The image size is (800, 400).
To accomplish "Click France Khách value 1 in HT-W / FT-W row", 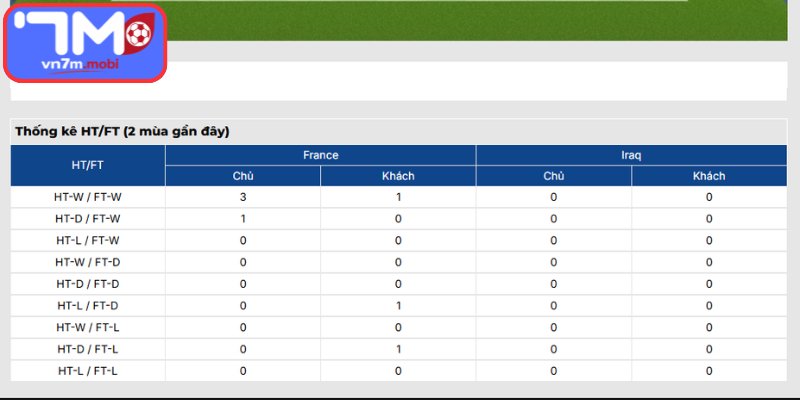I will [x=398, y=197].
